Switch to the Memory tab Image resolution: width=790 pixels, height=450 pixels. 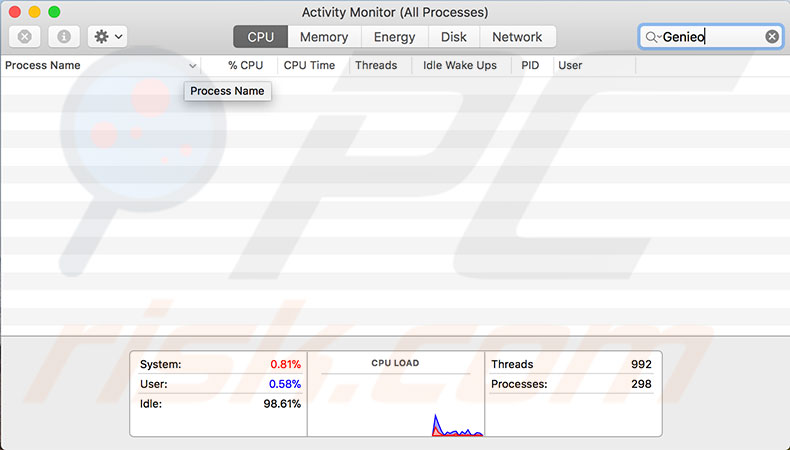(x=324, y=37)
